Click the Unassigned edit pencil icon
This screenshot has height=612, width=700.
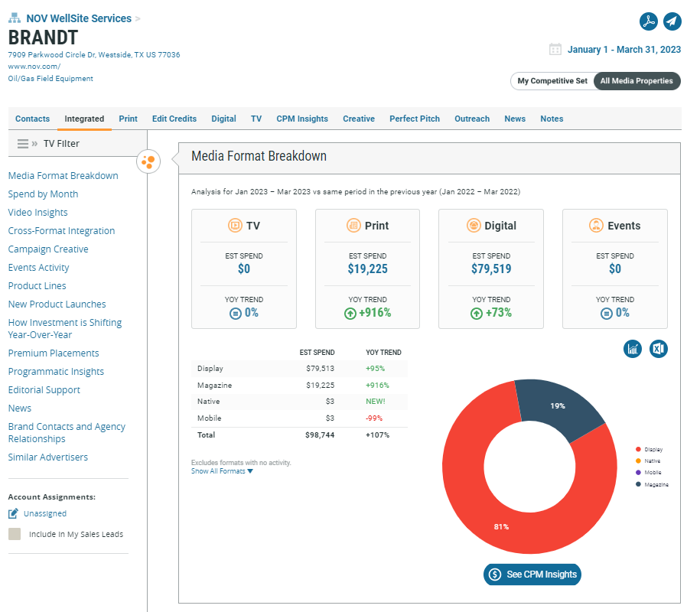(x=14, y=513)
